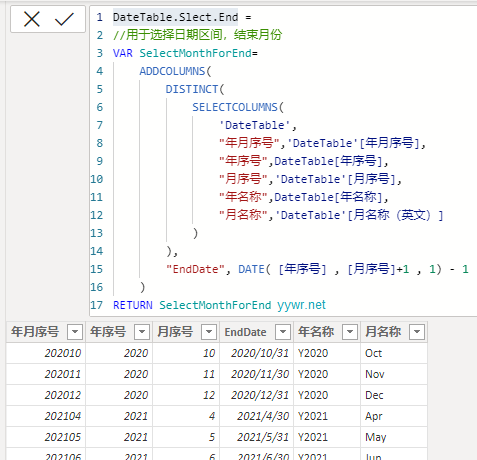Open the 年序号 column filter dropdown
Viewport: 477px width, 460px height.
coord(142,332)
